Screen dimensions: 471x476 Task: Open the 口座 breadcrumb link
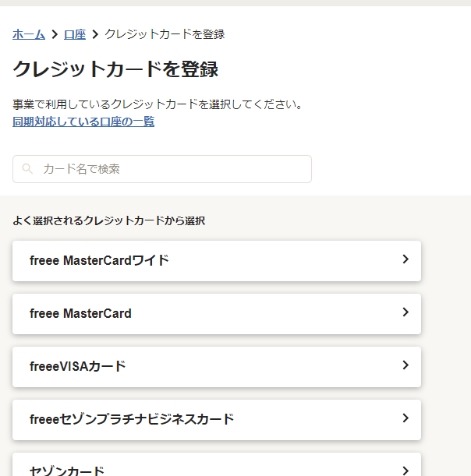tap(75, 34)
